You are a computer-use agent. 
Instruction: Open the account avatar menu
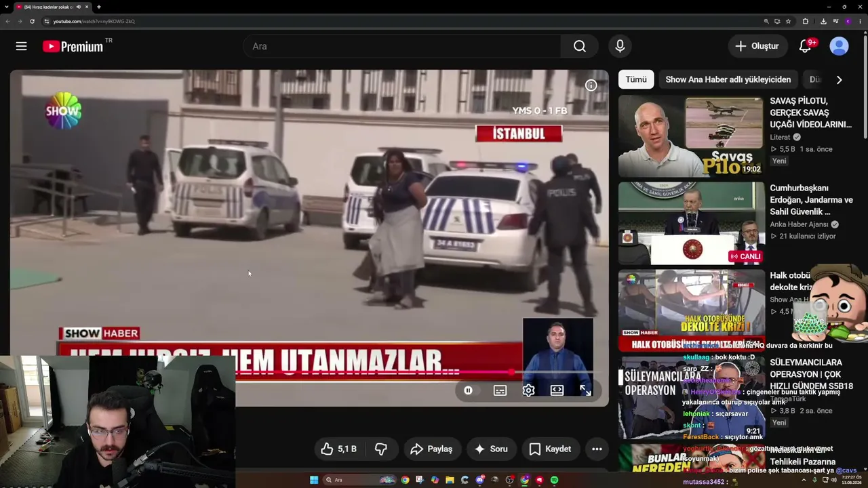[839, 46]
